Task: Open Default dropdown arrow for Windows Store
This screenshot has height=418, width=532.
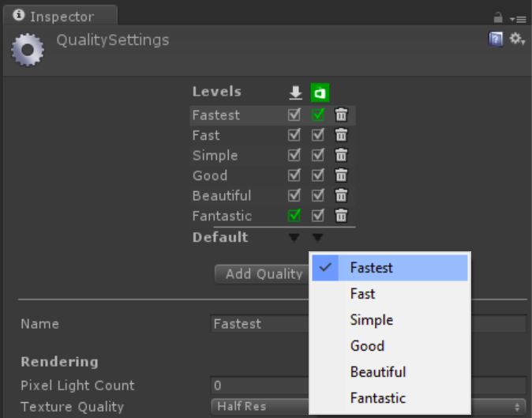Action: pos(317,237)
